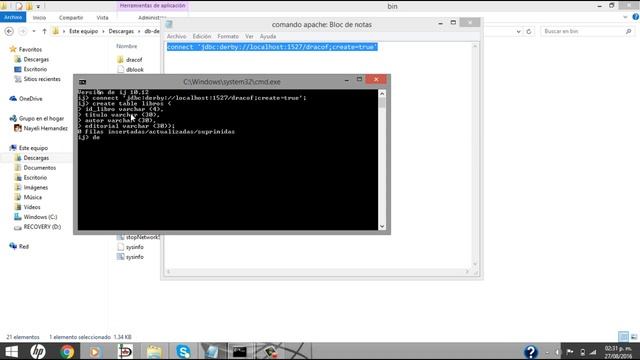
Task: Open Ver menu in Bloc de notas
Action: tap(249, 36)
